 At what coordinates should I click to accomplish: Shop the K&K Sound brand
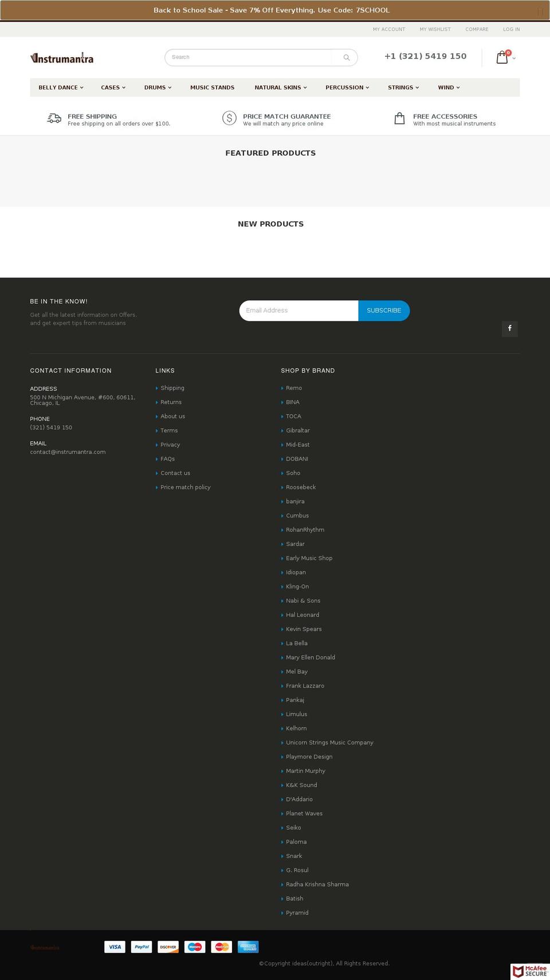point(301,785)
